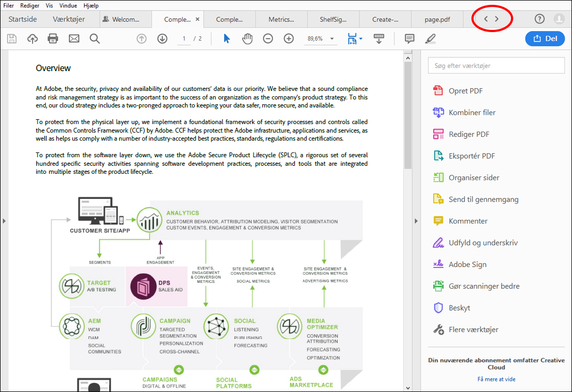Open the Rediger menu

[x=29, y=5]
